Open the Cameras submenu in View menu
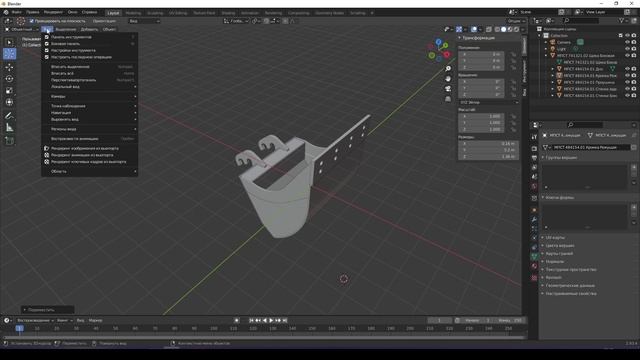 [90, 96]
